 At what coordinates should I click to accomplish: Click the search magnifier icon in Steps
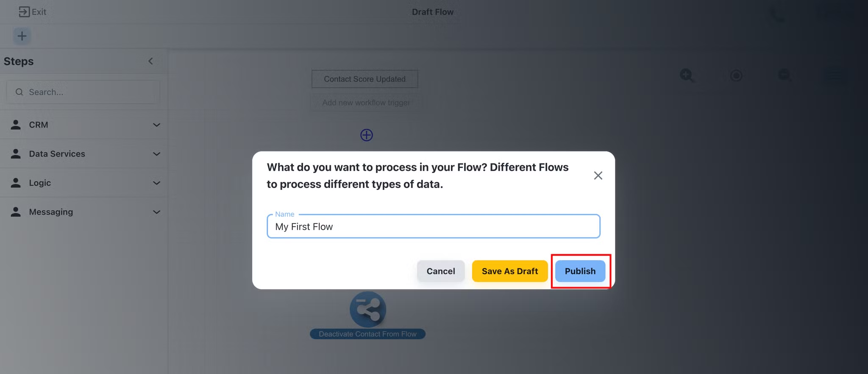tap(19, 92)
